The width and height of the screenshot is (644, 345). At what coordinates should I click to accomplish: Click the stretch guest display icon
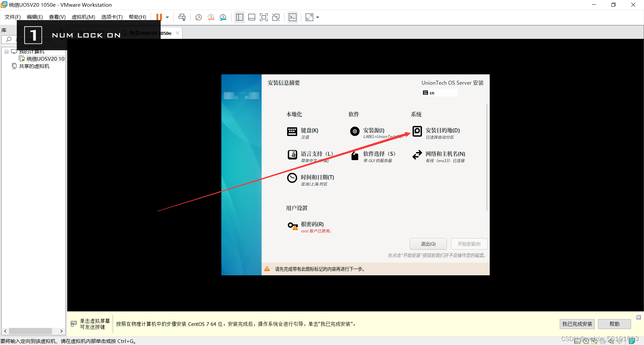point(309,17)
